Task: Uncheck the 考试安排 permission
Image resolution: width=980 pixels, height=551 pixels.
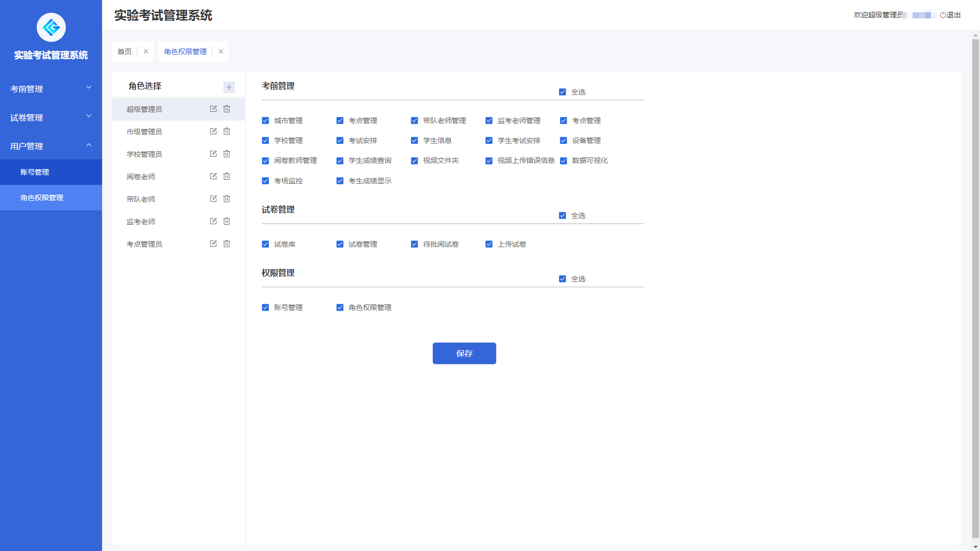Action: pyautogui.click(x=340, y=140)
